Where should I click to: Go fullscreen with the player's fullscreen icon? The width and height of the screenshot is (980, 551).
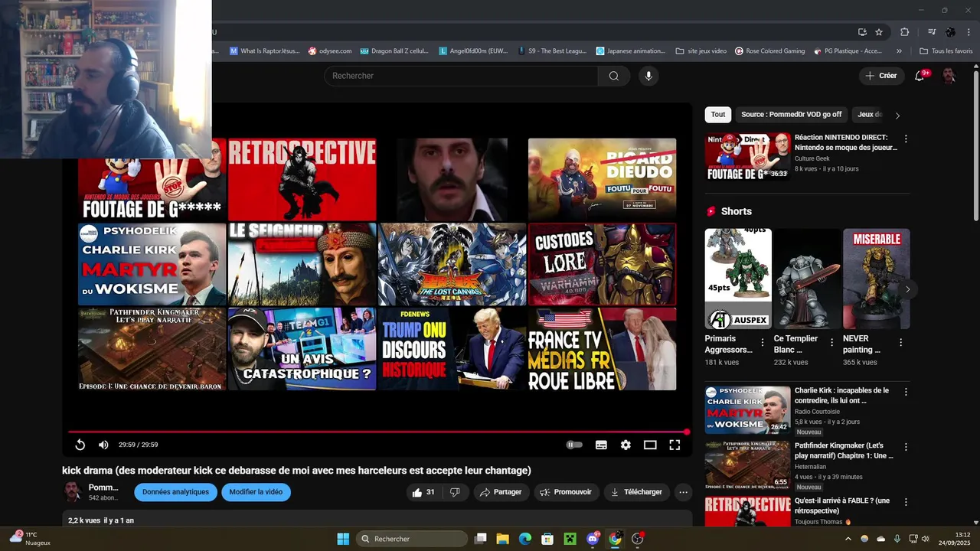click(x=675, y=445)
